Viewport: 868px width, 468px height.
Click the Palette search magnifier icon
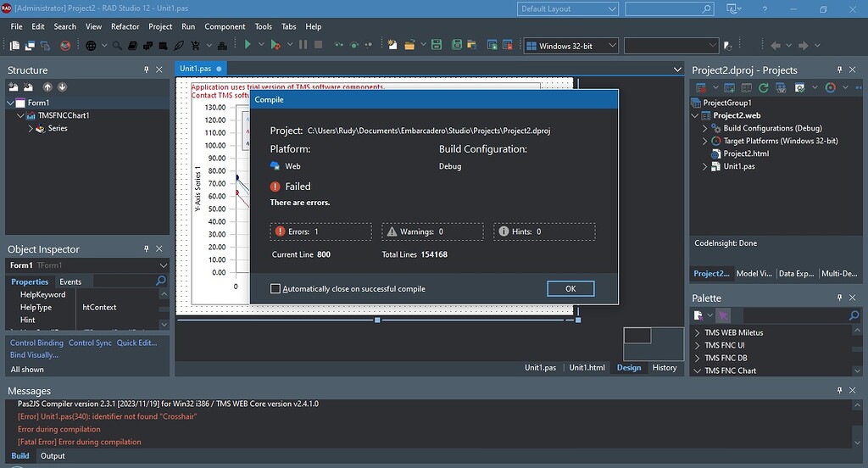tap(854, 315)
